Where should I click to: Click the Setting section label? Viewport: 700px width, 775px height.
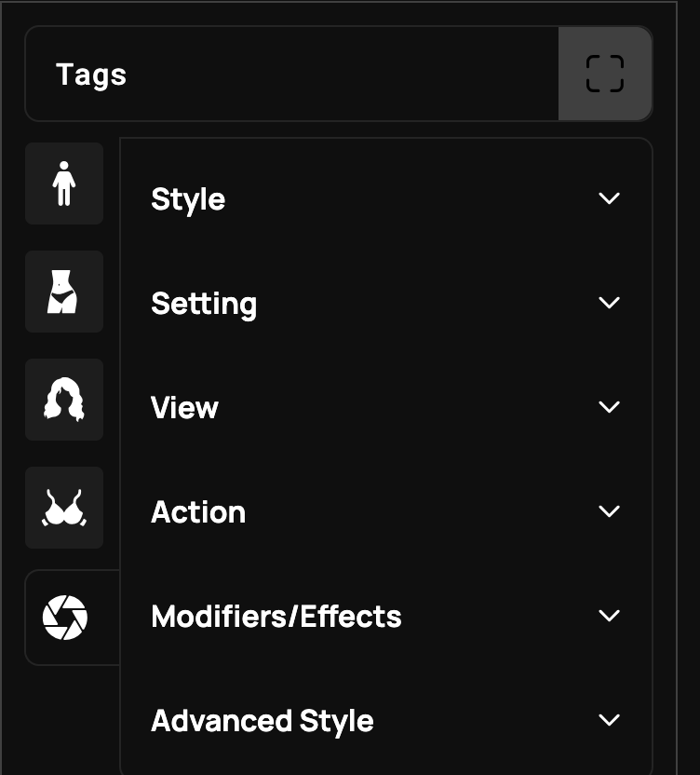click(x=204, y=304)
